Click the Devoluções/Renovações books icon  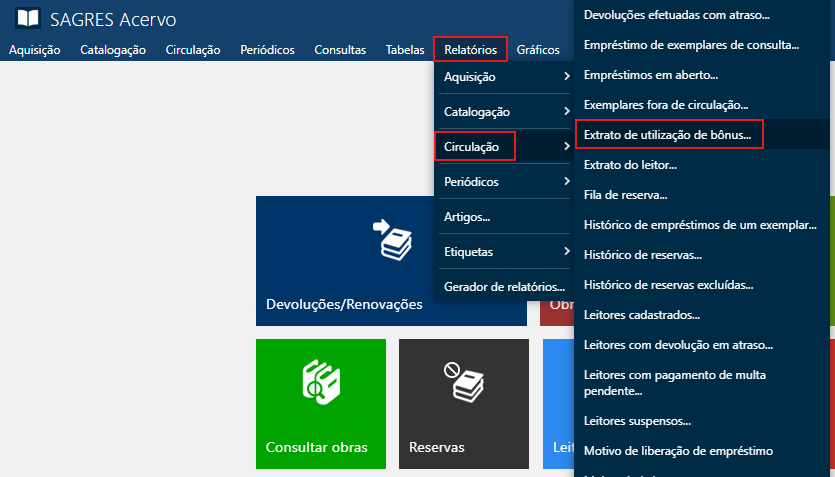click(391, 241)
